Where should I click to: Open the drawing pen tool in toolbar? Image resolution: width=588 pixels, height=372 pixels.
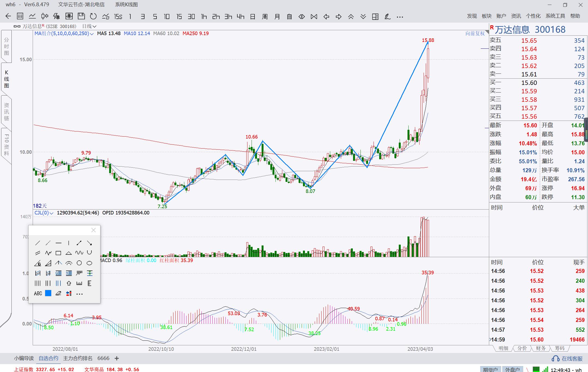387,17
